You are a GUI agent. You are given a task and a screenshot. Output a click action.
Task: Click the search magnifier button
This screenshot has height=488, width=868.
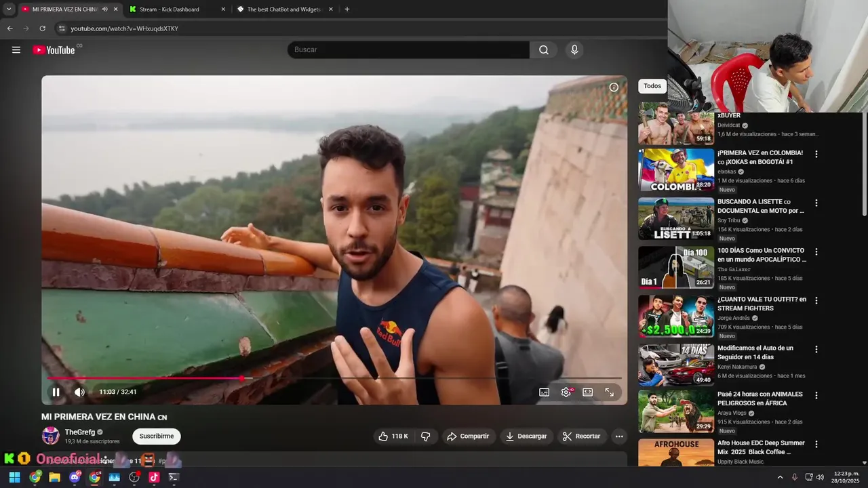point(544,49)
